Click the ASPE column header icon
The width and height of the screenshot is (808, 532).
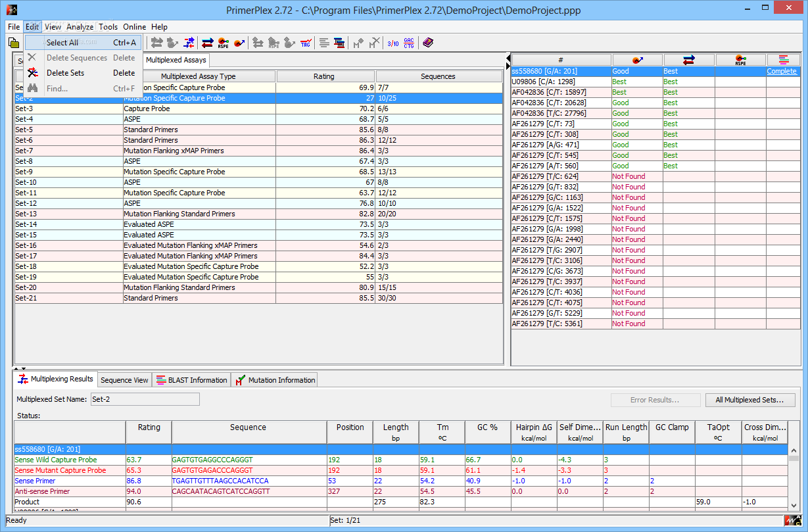[741, 60]
